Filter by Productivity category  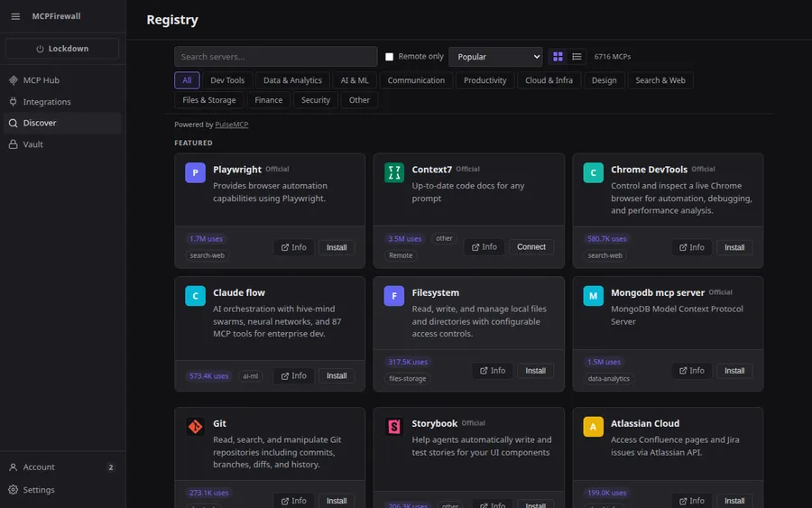[484, 80]
